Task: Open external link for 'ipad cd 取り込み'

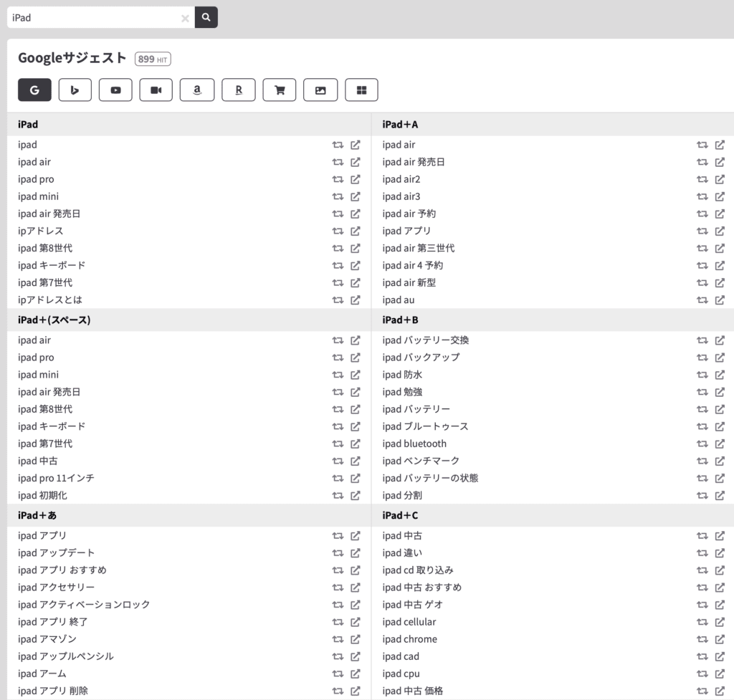Action: click(720, 570)
